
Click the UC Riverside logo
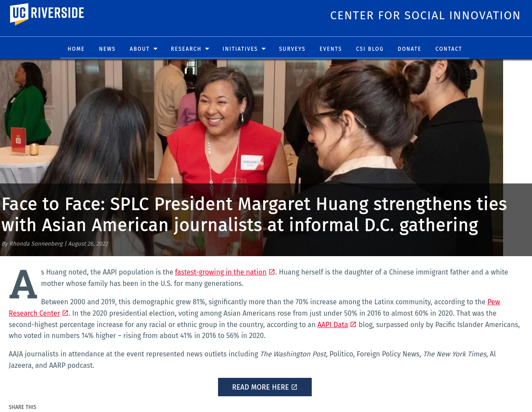[x=47, y=14]
